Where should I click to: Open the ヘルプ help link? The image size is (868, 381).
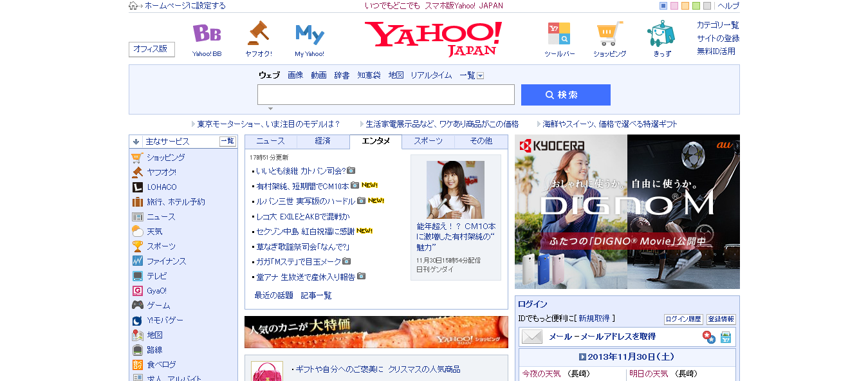(728, 6)
